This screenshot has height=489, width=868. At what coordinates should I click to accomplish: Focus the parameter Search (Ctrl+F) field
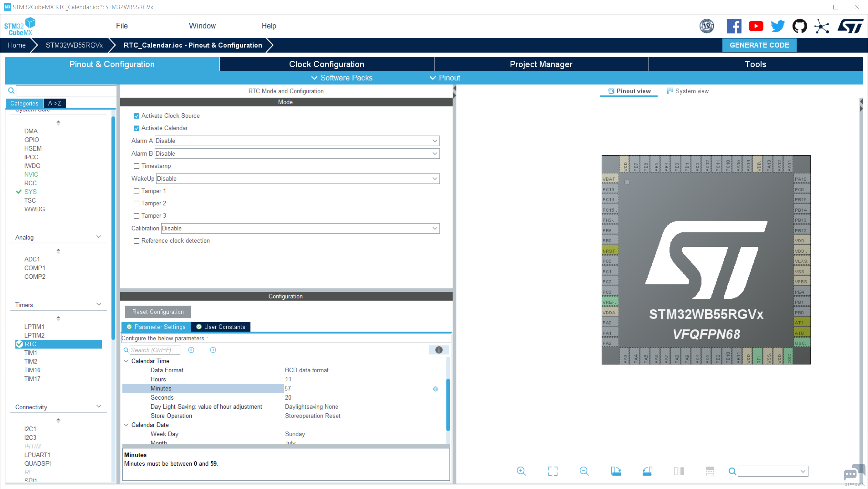155,350
